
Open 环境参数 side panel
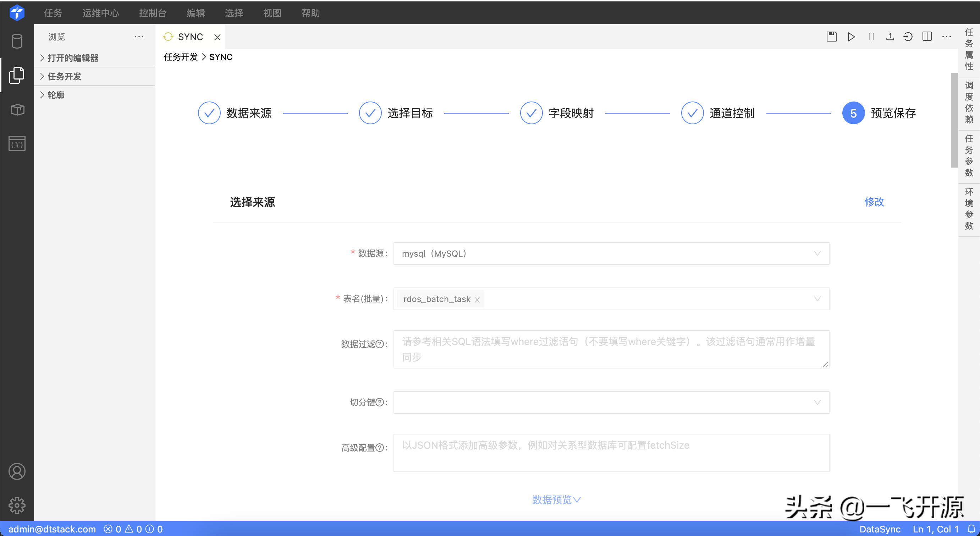pos(969,209)
